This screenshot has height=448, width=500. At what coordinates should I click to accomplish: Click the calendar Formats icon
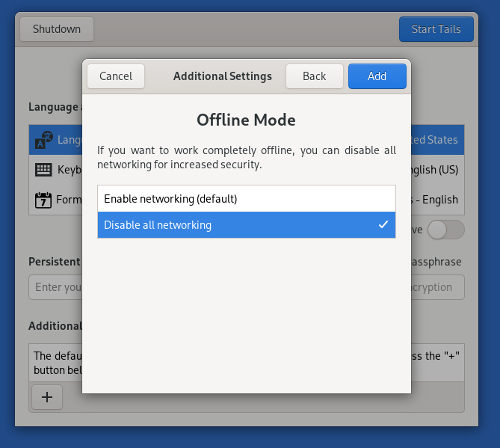[43, 200]
